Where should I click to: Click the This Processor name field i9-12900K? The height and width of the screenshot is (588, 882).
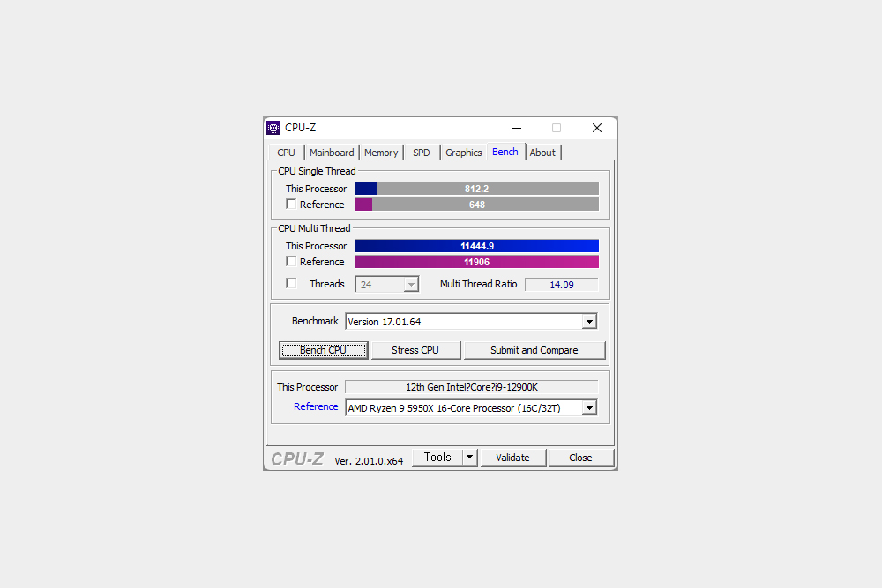click(x=471, y=387)
